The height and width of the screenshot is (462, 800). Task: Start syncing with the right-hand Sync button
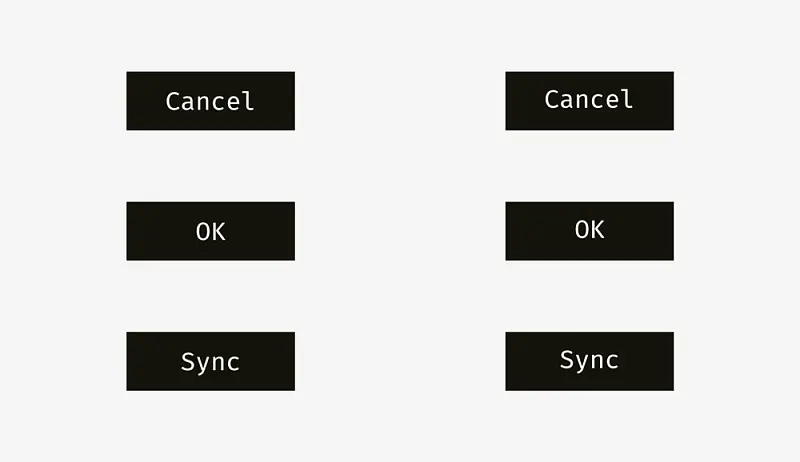[589, 362]
